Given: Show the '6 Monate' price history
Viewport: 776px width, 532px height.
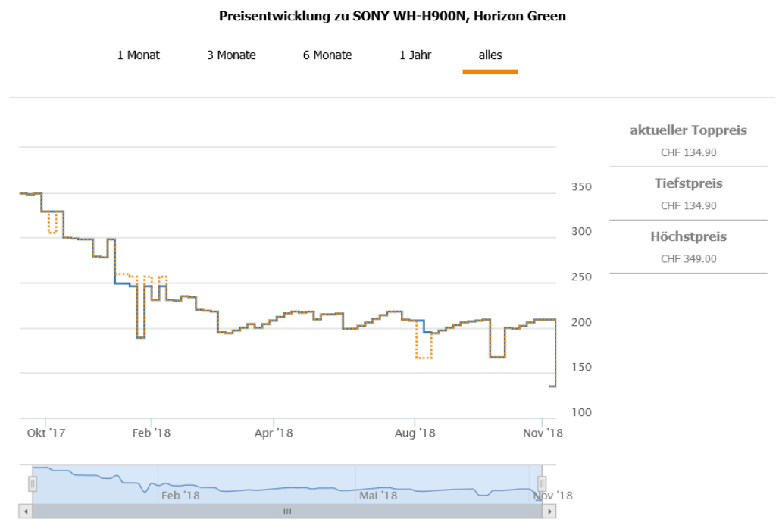Looking at the screenshot, I should [327, 55].
